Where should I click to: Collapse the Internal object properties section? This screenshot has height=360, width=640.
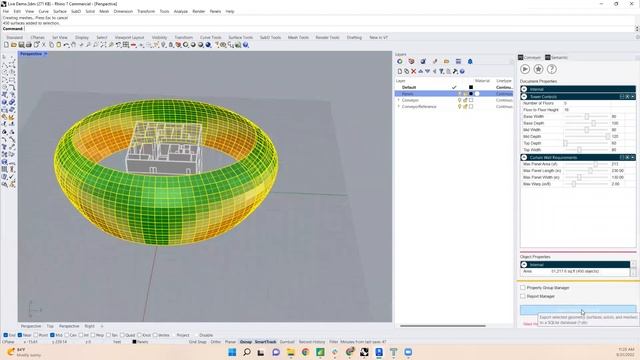524,264
